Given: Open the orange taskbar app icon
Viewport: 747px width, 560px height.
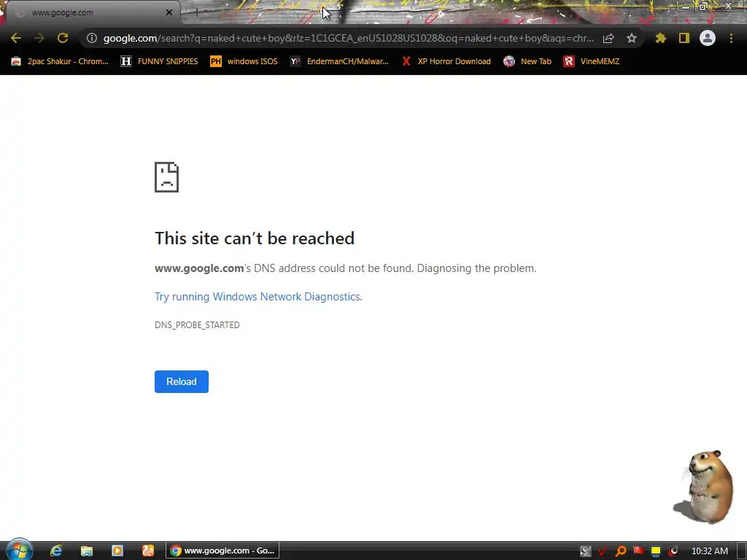Looking at the screenshot, I should click(147, 551).
